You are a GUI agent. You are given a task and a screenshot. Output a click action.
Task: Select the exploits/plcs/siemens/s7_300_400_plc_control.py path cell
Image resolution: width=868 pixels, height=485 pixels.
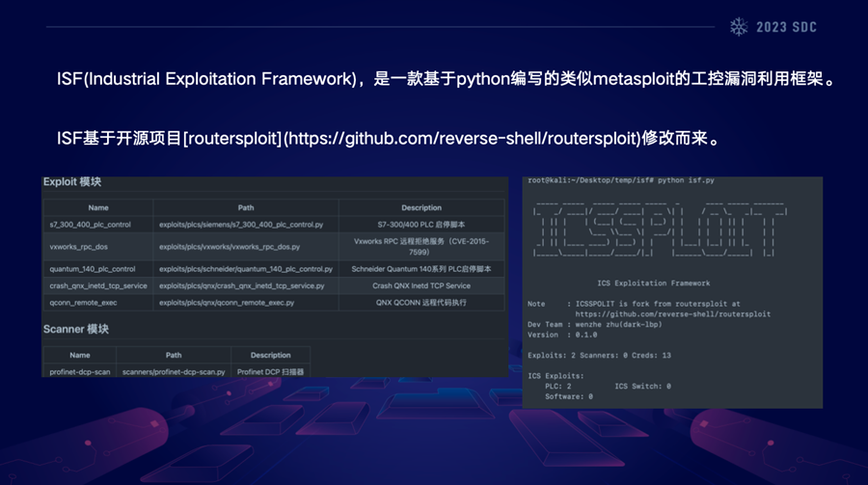246,225
